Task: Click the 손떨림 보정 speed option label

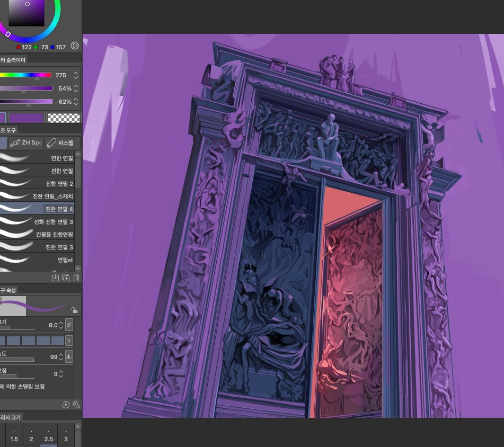Action: [22, 386]
